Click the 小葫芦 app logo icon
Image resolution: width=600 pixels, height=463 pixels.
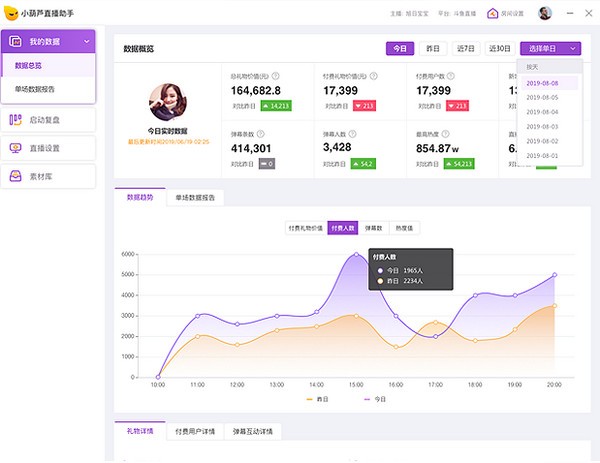11,13
